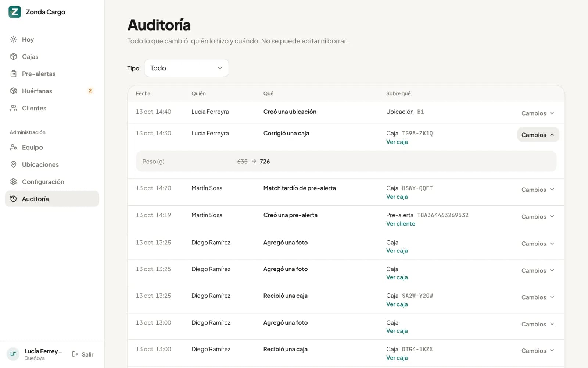Expand Cambios for caja SA2W-Y2GW row
Viewport: 588px width, 368px height.
(x=538, y=297)
